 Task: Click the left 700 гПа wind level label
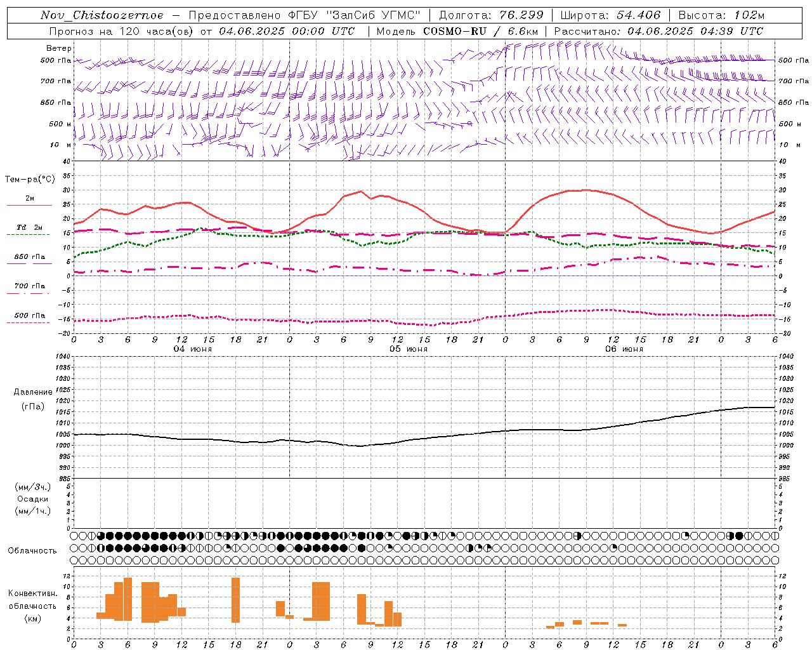56,81
